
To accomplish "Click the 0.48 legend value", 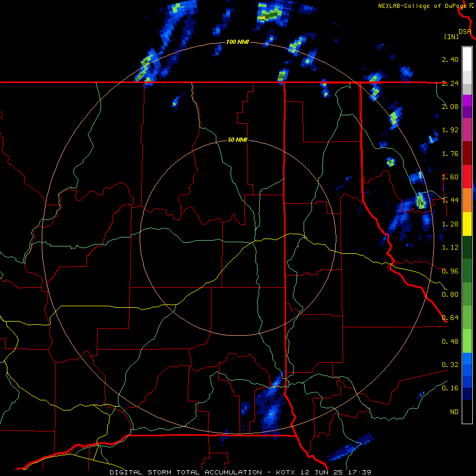I will (x=450, y=342).
